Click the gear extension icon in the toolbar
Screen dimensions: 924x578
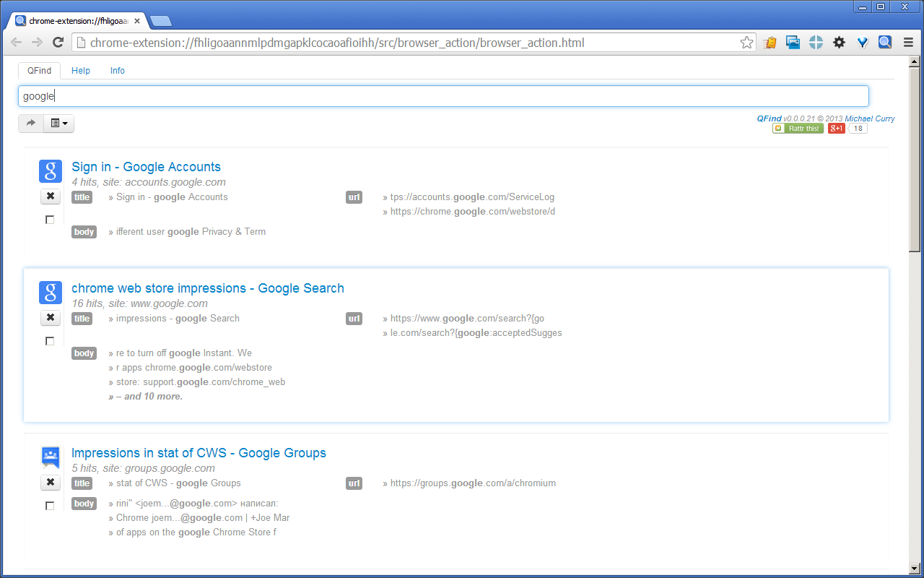(839, 42)
